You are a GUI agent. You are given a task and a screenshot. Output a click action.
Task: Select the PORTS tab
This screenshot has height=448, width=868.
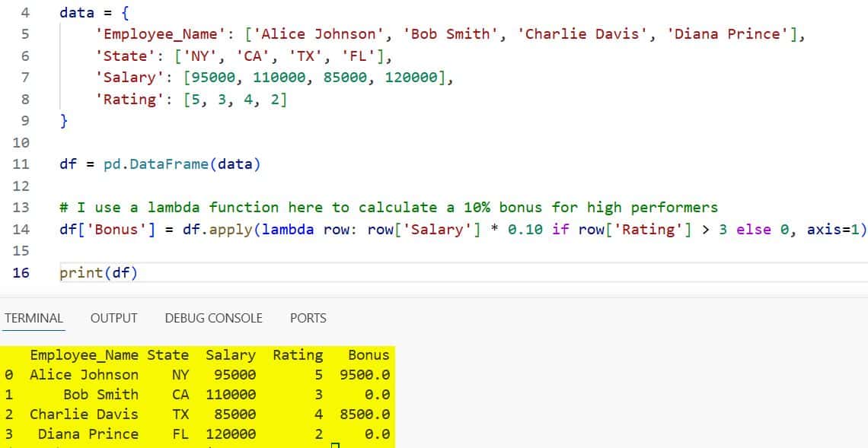click(308, 318)
